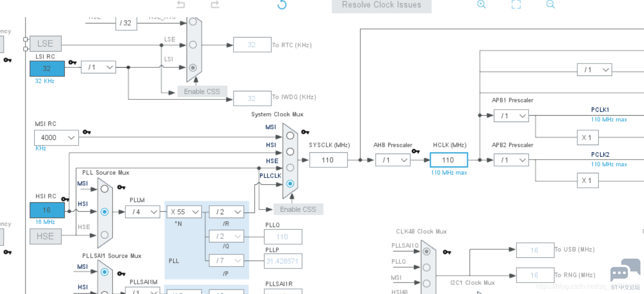
Task: Open the PLL /R divider dropdown
Action: tap(226, 212)
